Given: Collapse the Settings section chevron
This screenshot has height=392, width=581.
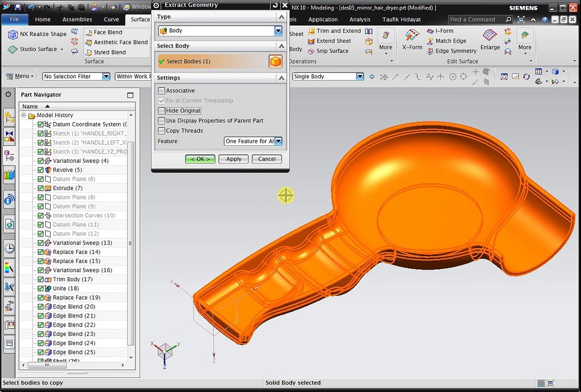Looking at the screenshot, I should click(281, 78).
